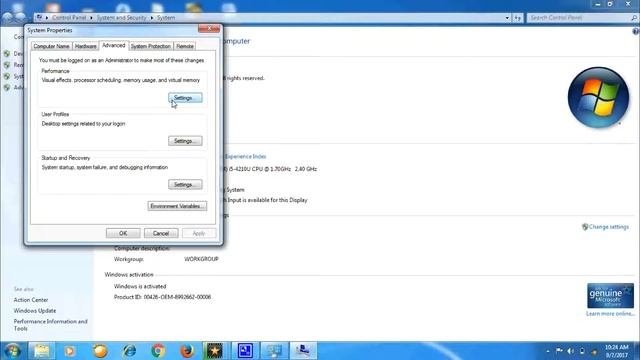Click Product ID 00426-OEM-8992662-00006 text
Image resolution: width=640 pixels, height=360 pixels.
162,297
